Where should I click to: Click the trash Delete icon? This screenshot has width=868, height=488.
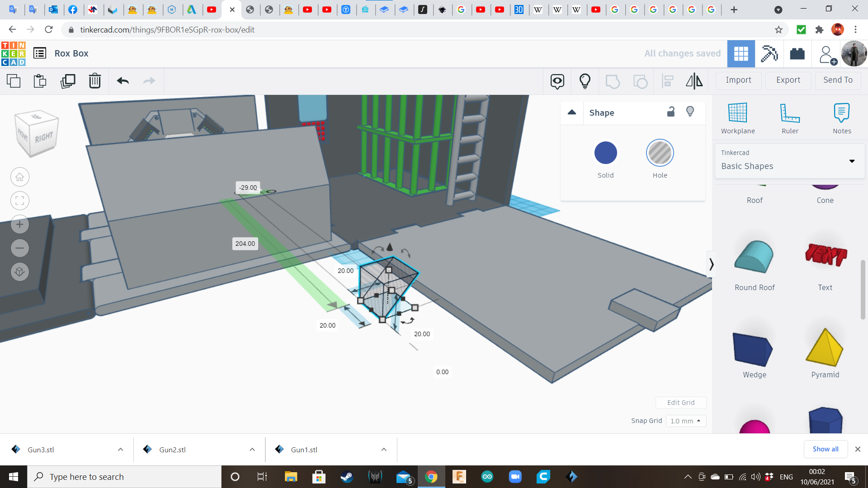[95, 81]
